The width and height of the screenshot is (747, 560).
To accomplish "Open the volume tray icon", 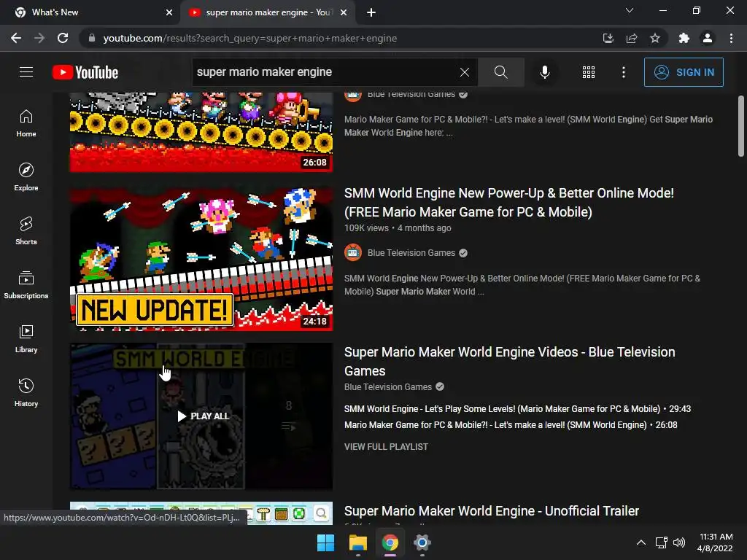I will pyautogui.click(x=679, y=542).
